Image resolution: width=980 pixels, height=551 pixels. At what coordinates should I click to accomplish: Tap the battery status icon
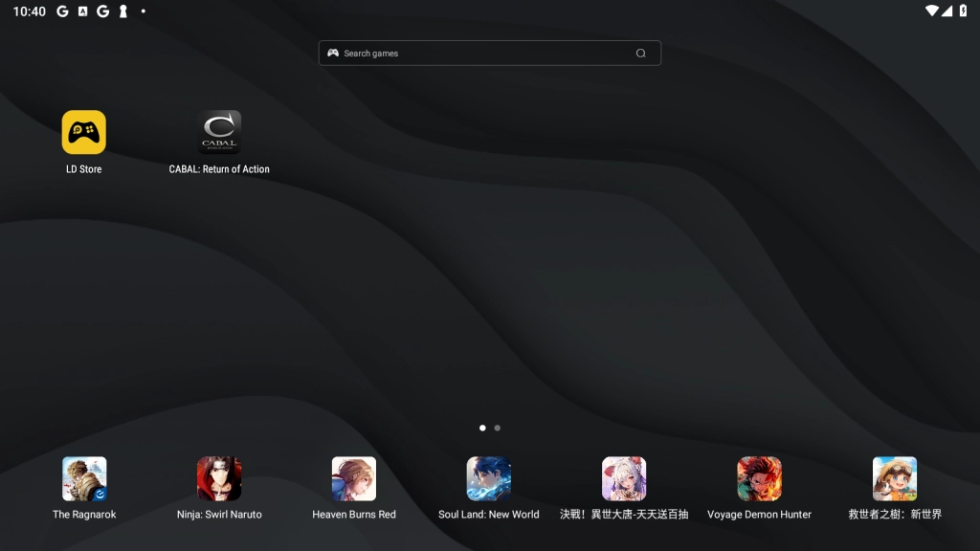(x=963, y=11)
